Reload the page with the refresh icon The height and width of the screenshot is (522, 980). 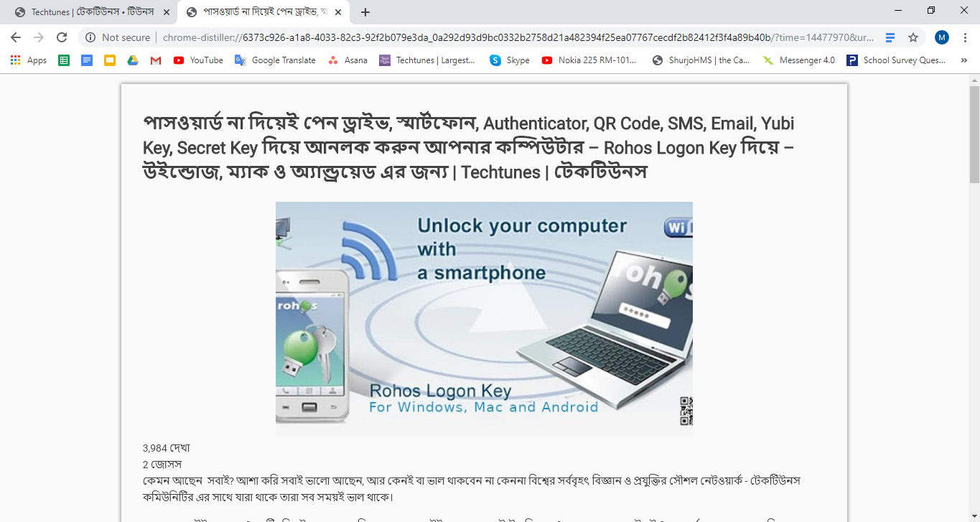[62, 37]
